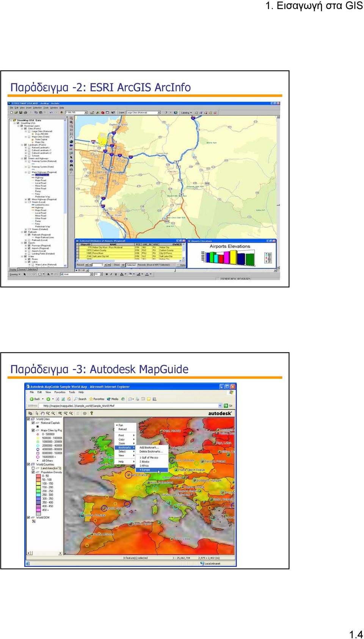The width and height of the screenshot is (364, 639).
Task: Click the Display tab in ArcMap contents
Action: click(13, 269)
